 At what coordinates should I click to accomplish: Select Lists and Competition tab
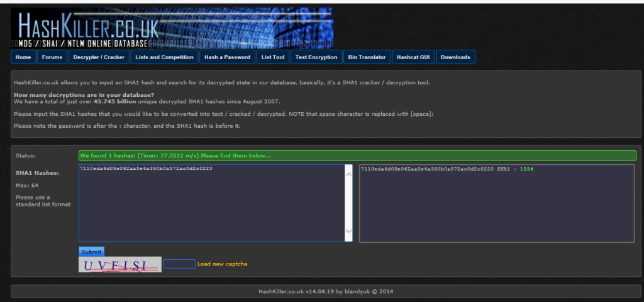tap(164, 57)
